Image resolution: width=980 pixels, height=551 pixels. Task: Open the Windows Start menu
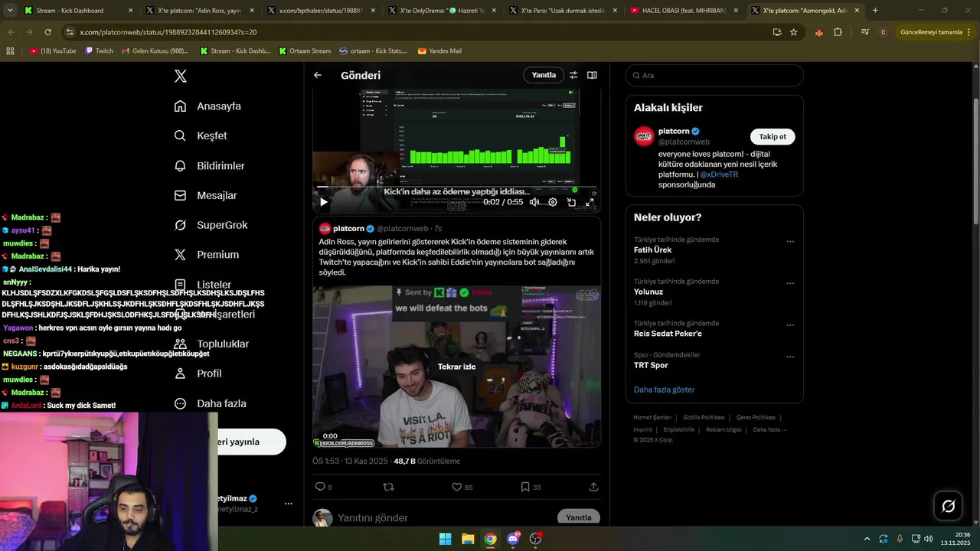click(445, 539)
